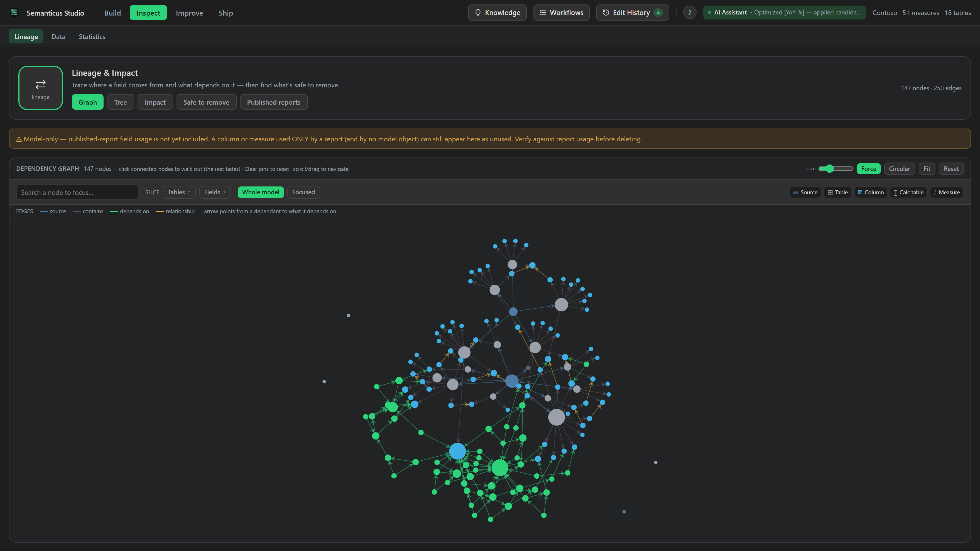Switch to the Build tab
This screenshot has width=980, height=551.
pyautogui.click(x=112, y=13)
